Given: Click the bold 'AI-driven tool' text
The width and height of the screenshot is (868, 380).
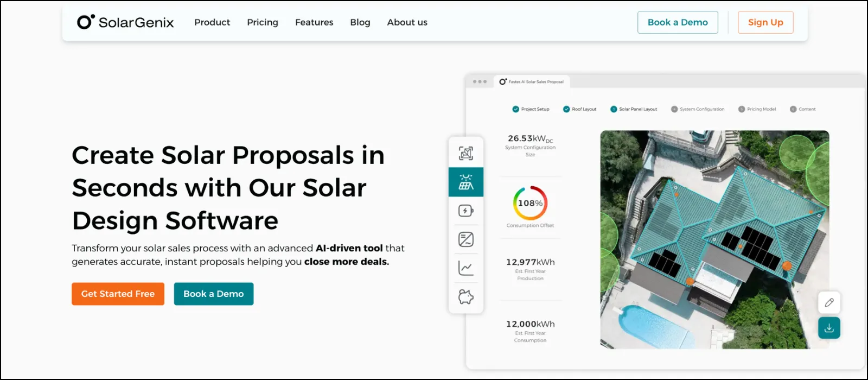Looking at the screenshot, I should coord(349,248).
